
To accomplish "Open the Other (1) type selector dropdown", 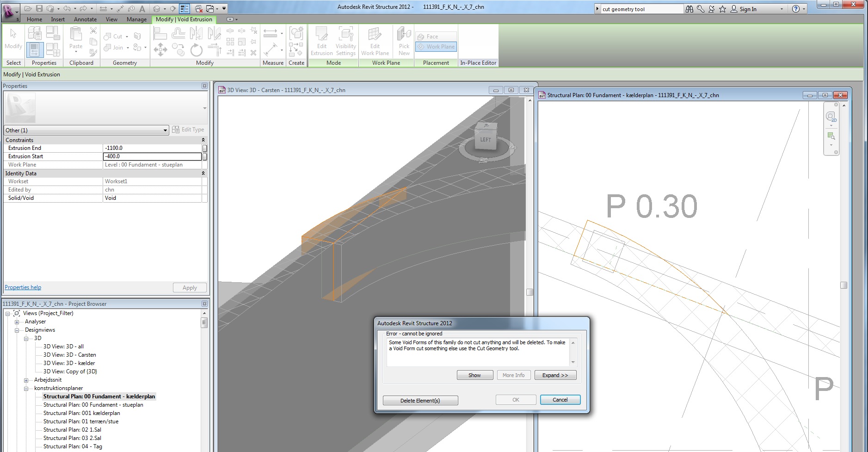I will coord(86,130).
